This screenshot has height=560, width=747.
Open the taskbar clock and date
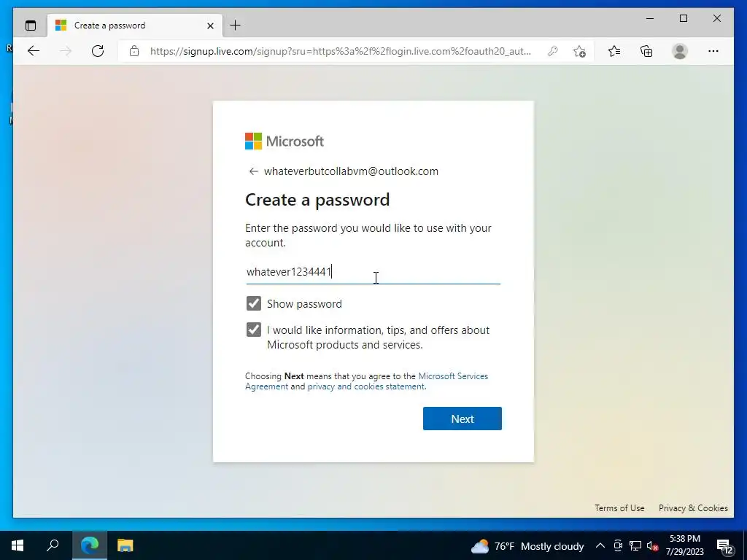point(684,545)
